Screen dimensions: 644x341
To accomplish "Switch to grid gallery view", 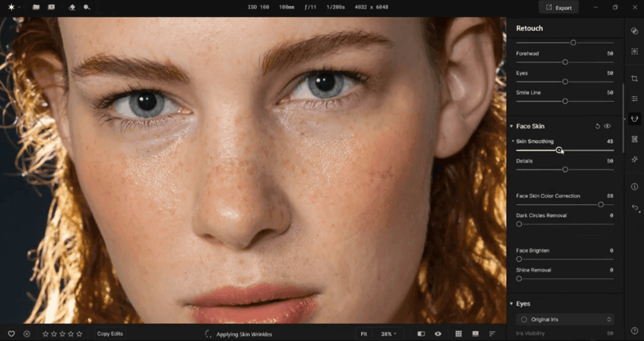I will click(x=458, y=333).
